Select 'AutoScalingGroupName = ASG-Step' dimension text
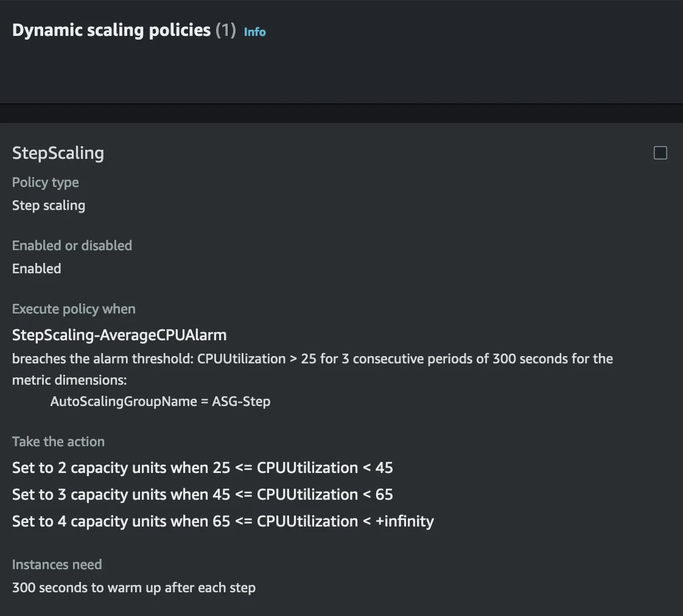 click(x=160, y=401)
